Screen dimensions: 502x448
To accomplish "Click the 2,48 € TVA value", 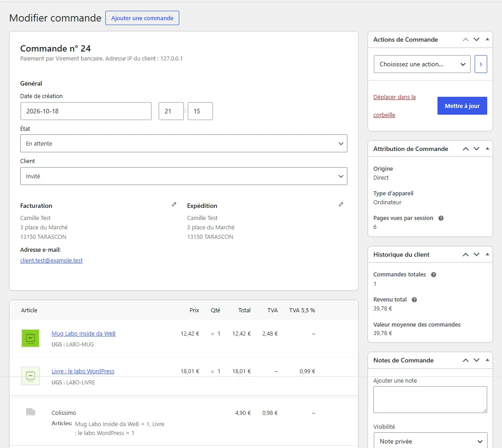I will point(270,333).
